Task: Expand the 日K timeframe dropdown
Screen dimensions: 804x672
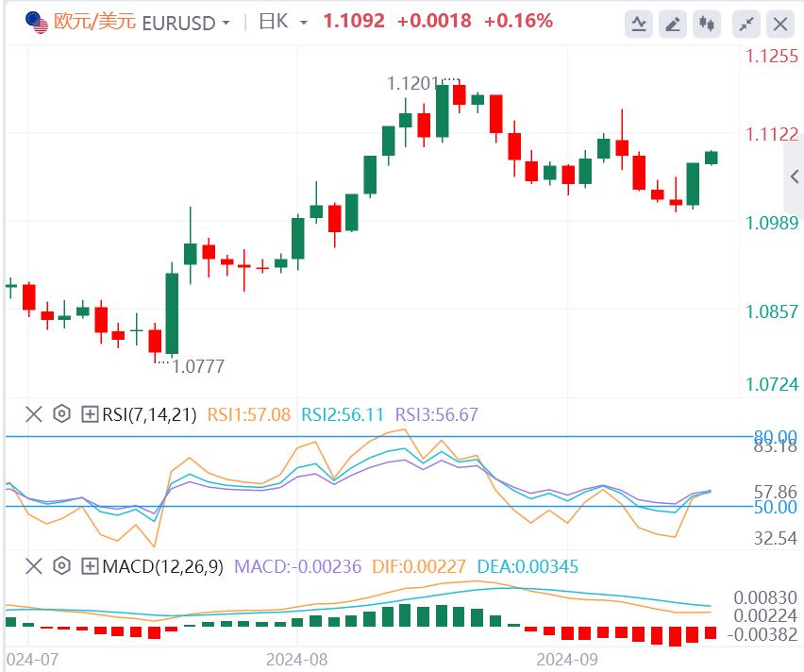Action: [302, 23]
